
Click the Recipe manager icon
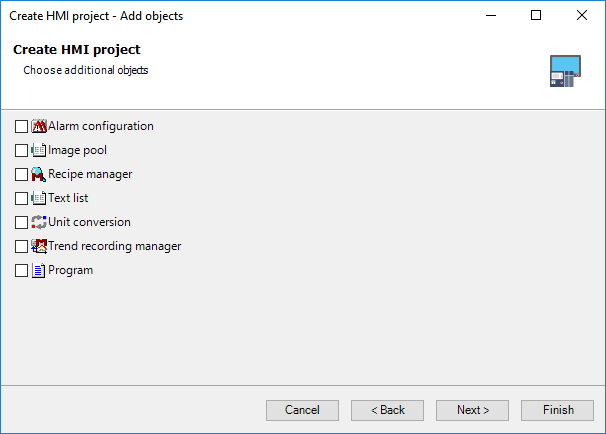39,174
